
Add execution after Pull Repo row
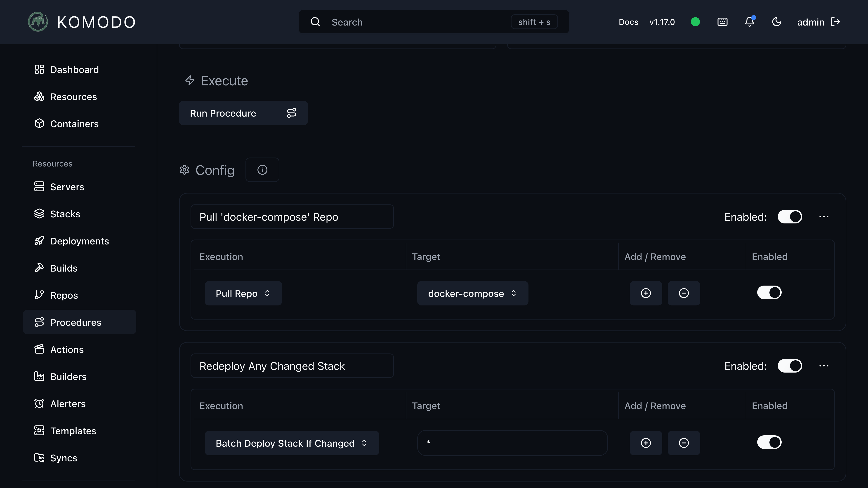click(x=646, y=293)
